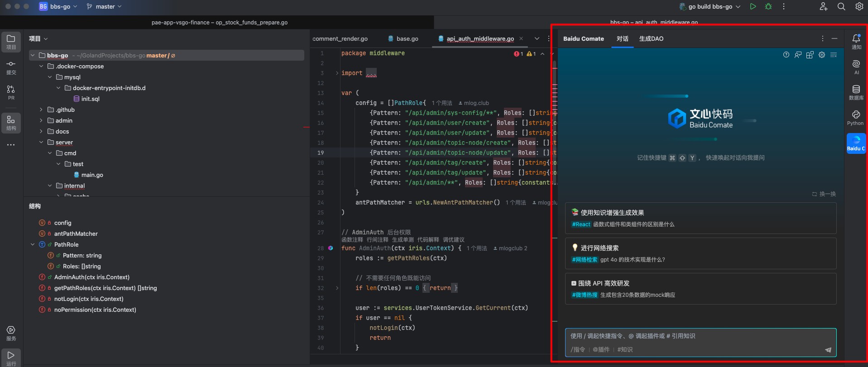This screenshot has height=367, width=868.
Task: Open main.go in the project tree
Action: pos(88,175)
